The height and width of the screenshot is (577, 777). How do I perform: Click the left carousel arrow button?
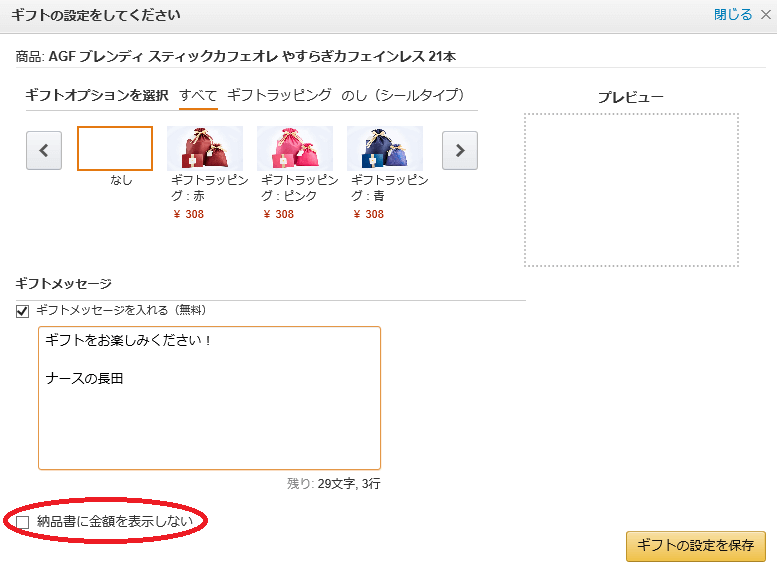click(43, 150)
